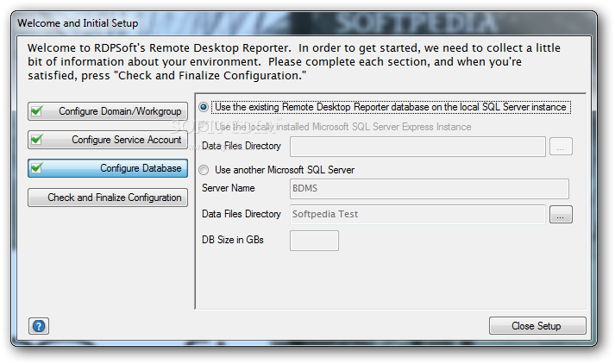
Task: Click the greyed browse button for Express data directory
Action: pos(561,147)
